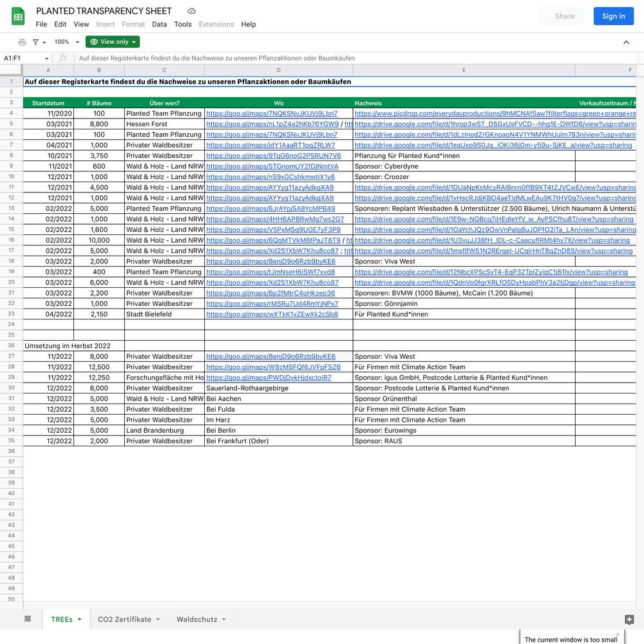Viewport: 644px width, 644px height.
Task: Open maps link for Stadt Bielefeld row
Action: click(272, 314)
